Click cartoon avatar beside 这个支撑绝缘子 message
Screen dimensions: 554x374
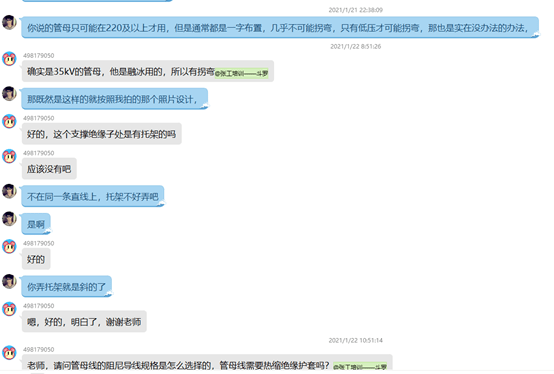9,121
